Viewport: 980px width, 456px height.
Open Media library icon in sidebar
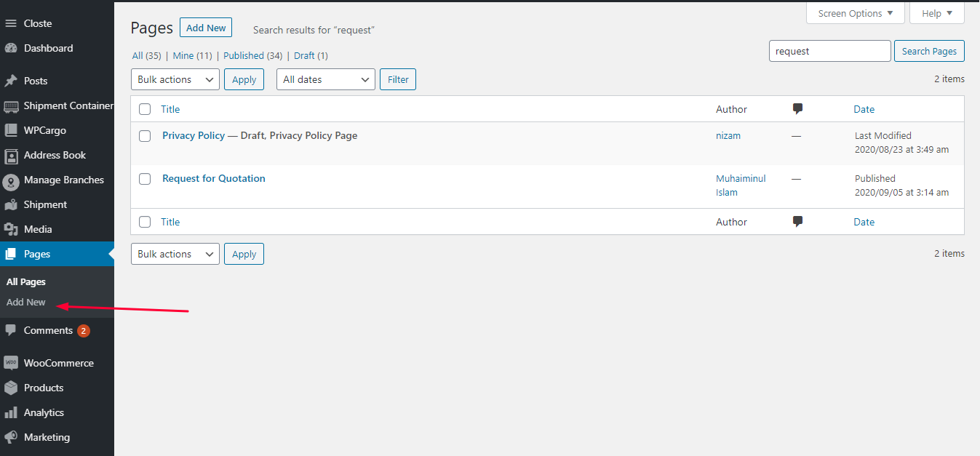pyautogui.click(x=11, y=229)
